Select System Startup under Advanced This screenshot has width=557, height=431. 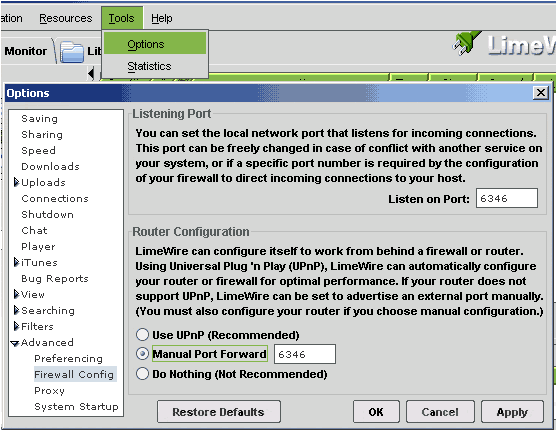(76, 406)
